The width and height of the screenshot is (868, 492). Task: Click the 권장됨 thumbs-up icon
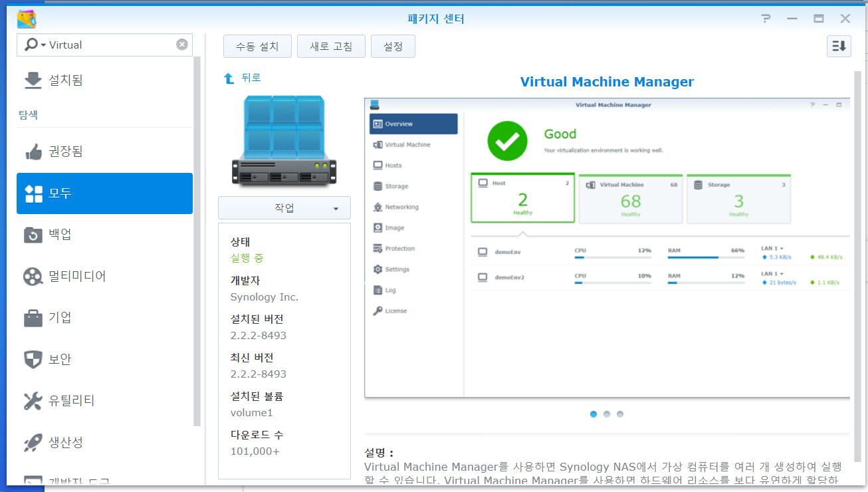pyautogui.click(x=33, y=152)
